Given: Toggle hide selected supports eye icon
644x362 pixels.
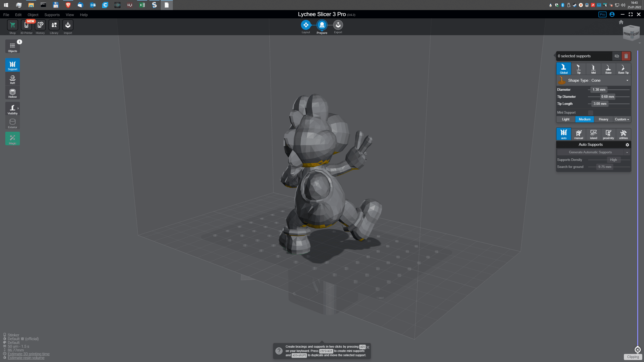Looking at the screenshot, I should tap(617, 56).
